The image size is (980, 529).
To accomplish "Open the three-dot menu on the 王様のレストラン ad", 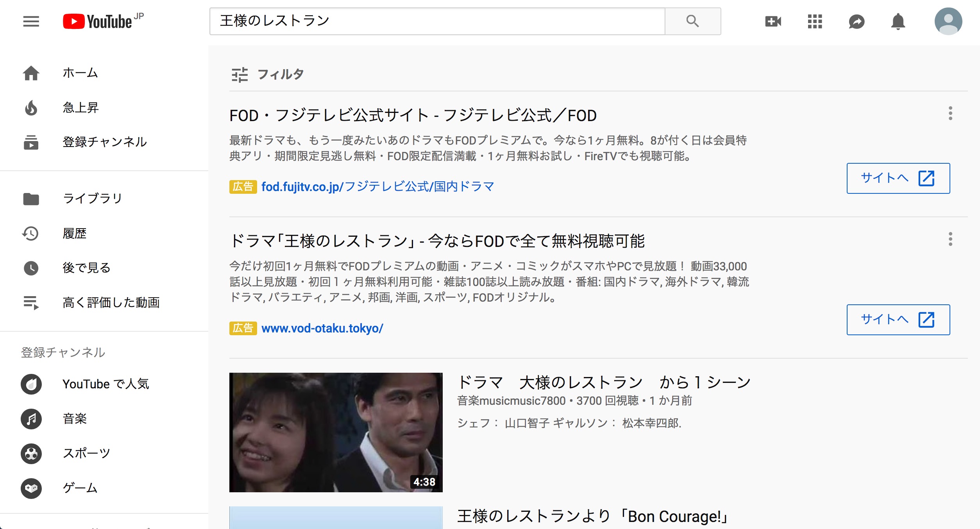I will tap(950, 239).
